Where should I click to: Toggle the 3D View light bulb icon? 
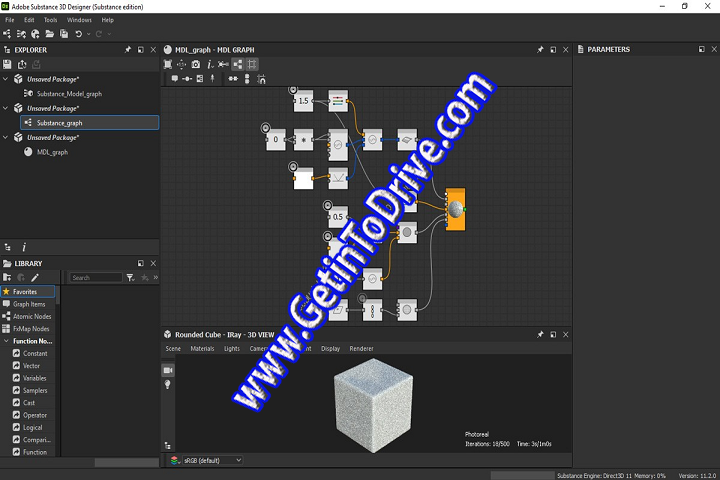[168, 384]
